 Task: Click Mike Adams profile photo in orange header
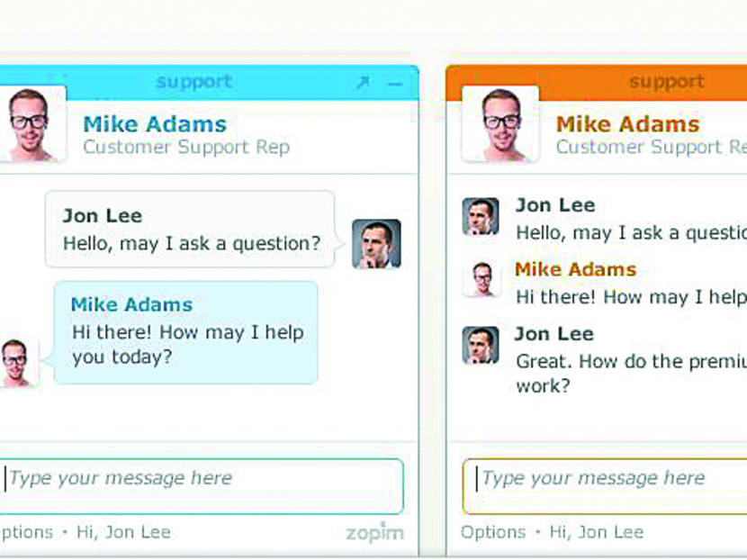501,122
